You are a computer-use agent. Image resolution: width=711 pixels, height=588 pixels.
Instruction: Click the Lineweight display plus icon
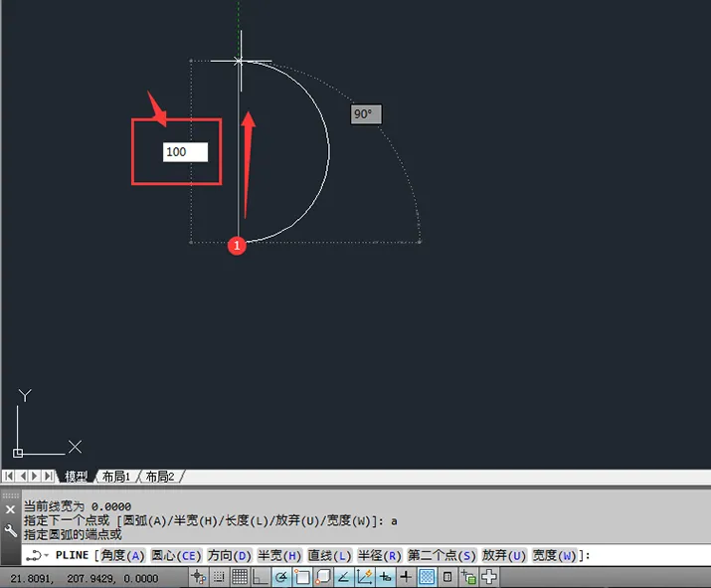(406, 577)
